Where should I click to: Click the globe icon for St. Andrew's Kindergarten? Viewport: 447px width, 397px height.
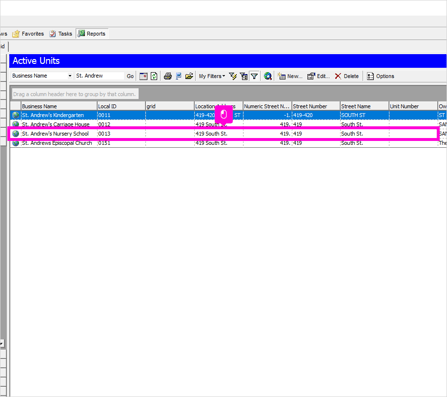tap(15, 115)
